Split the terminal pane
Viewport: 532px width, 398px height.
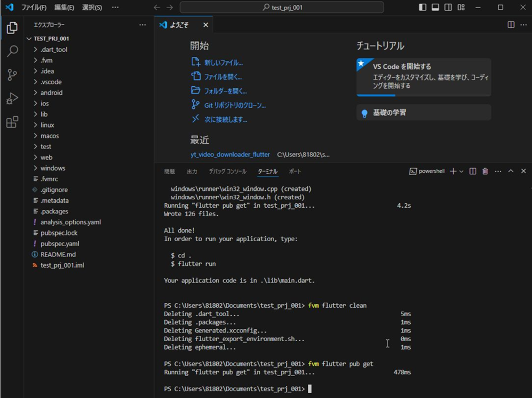[x=473, y=171]
